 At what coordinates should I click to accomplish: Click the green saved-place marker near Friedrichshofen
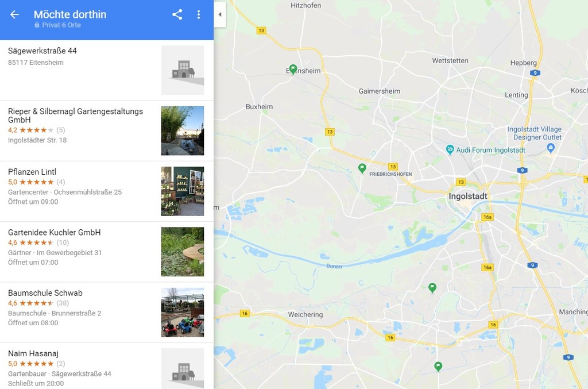[362, 168]
